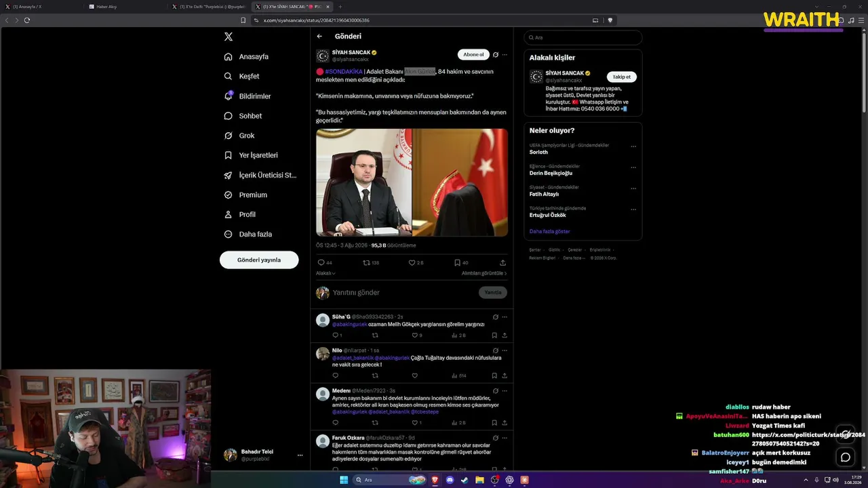Open more options on Medenı's reply
The height and width of the screenshot is (488, 868).
(x=505, y=391)
